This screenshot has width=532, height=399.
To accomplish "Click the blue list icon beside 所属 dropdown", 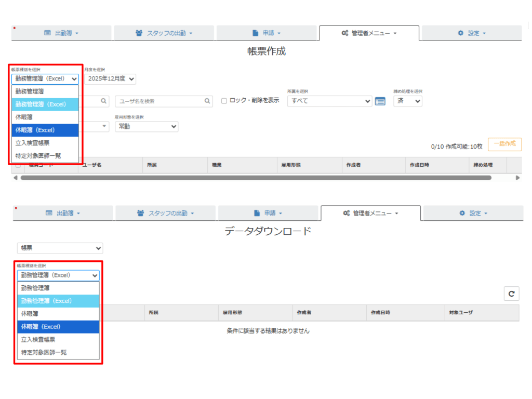I will 380,101.
